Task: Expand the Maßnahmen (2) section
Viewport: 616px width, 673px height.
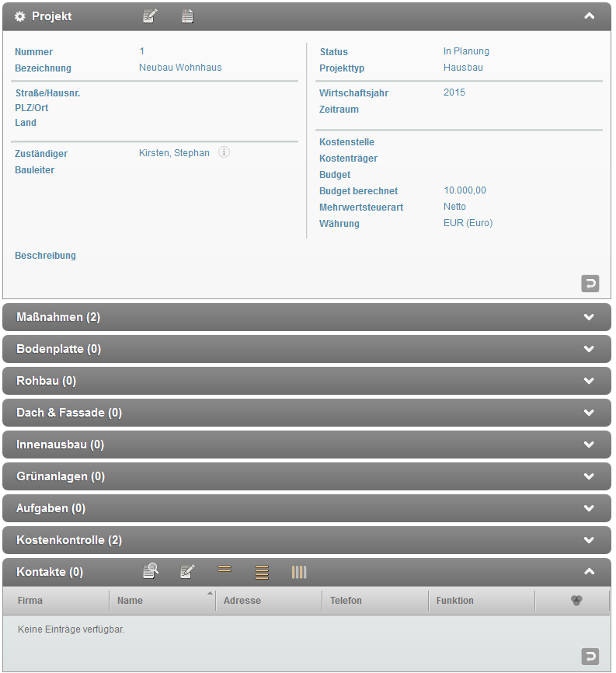Action: click(x=589, y=317)
